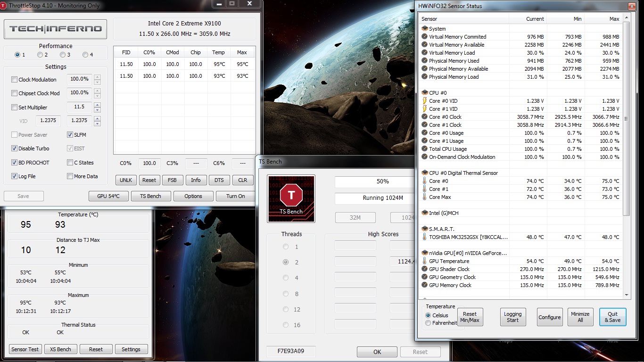644x362 pixels.
Task: Select Performance profile 2
Action: (40, 55)
